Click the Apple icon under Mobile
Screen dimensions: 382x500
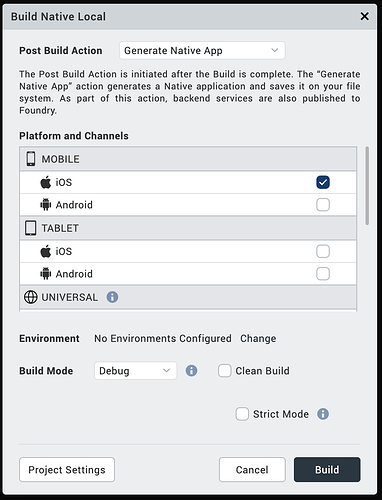pyautogui.click(x=46, y=182)
